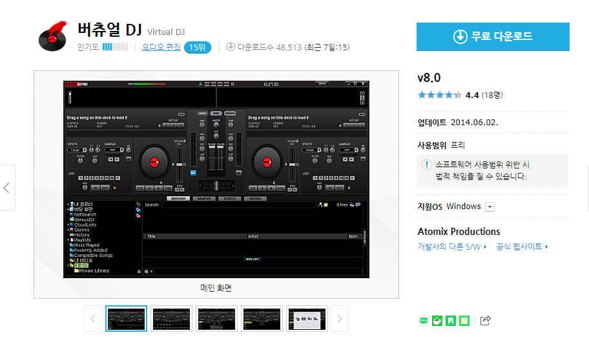The width and height of the screenshot is (589, 364).
Task: Select CloudLists in the preview folder tree
Action: (x=85, y=225)
